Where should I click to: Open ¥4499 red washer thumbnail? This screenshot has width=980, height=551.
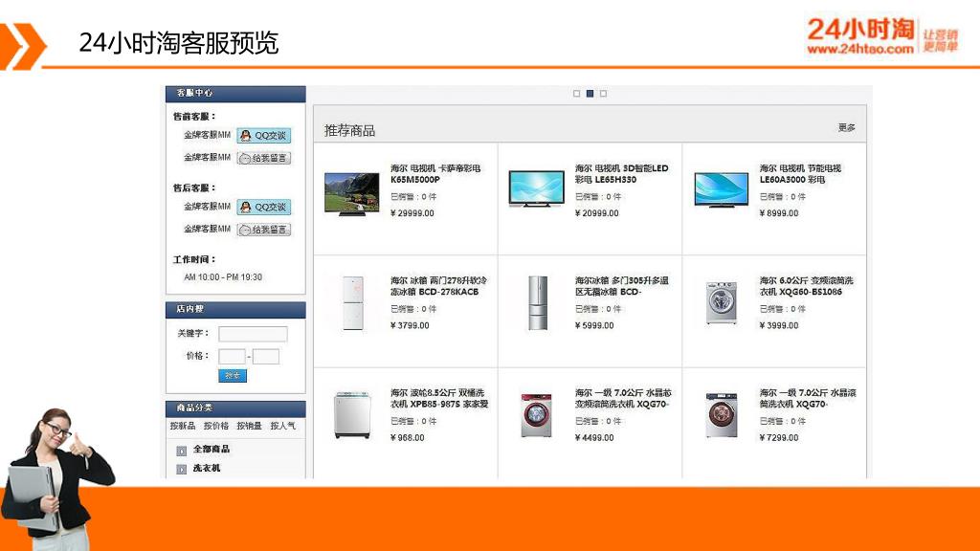click(536, 415)
